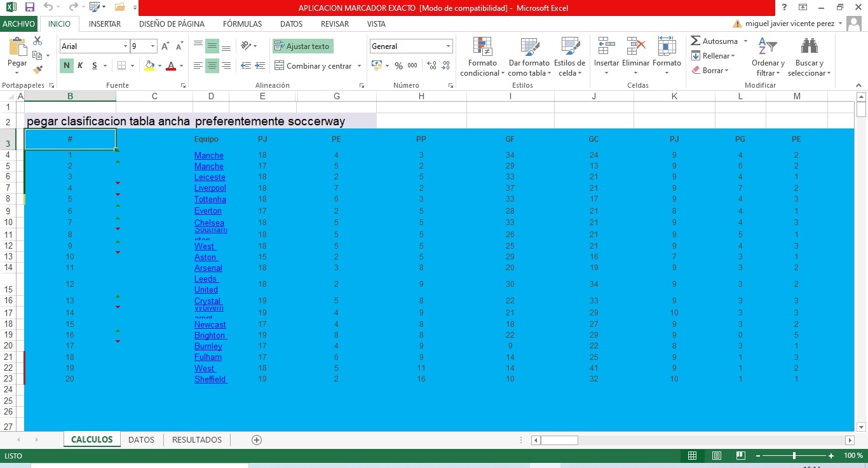Apply percent style icon
Image resolution: width=868 pixels, height=468 pixels.
[398, 65]
